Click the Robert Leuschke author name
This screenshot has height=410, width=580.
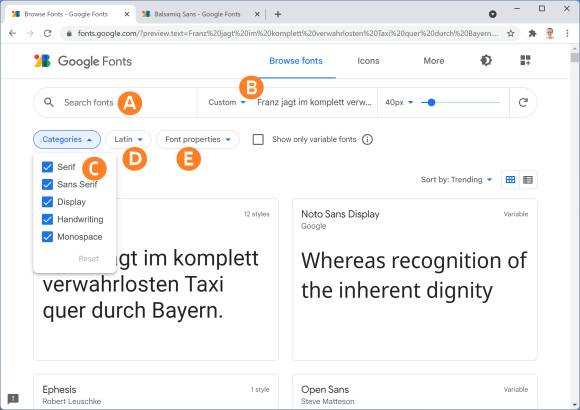[x=72, y=401]
